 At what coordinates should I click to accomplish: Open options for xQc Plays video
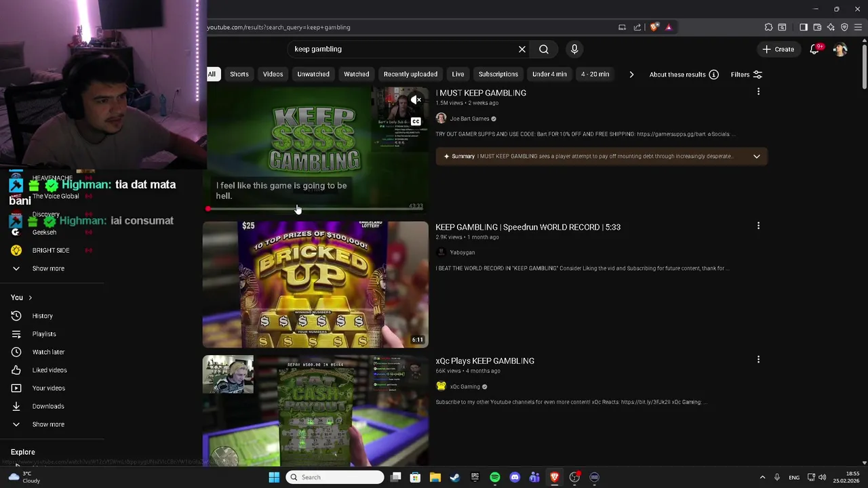(x=758, y=359)
